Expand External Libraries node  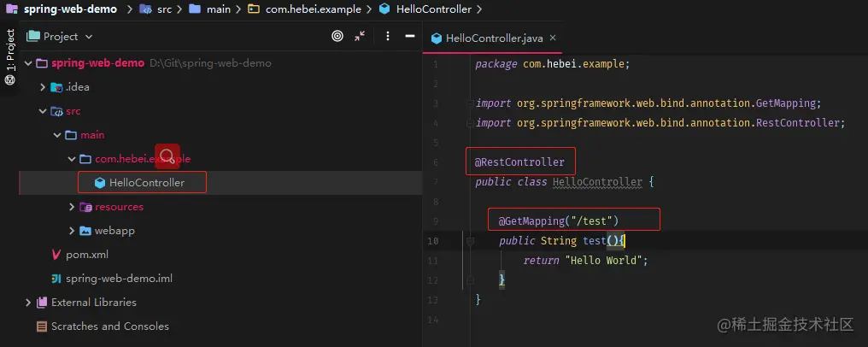[x=28, y=303]
